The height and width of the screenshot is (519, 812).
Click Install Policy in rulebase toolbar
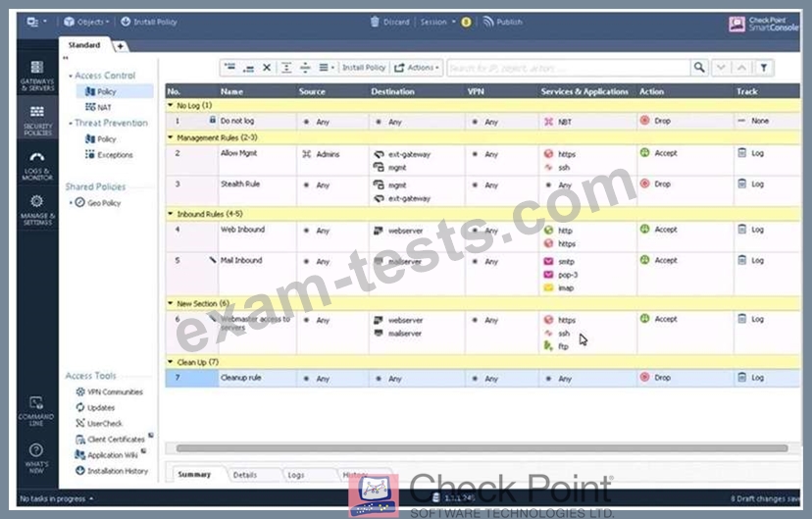click(364, 68)
